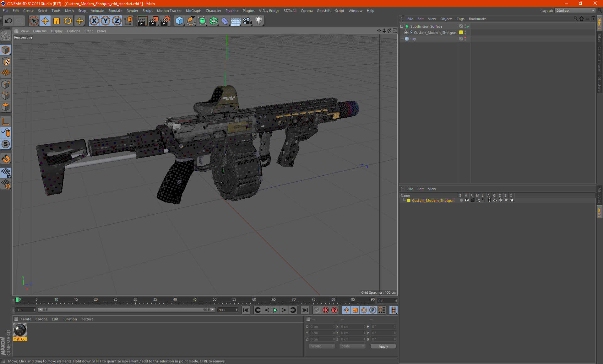The height and width of the screenshot is (364, 603).
Task: Click the Bend deformer icon
Action: [225, 21]
